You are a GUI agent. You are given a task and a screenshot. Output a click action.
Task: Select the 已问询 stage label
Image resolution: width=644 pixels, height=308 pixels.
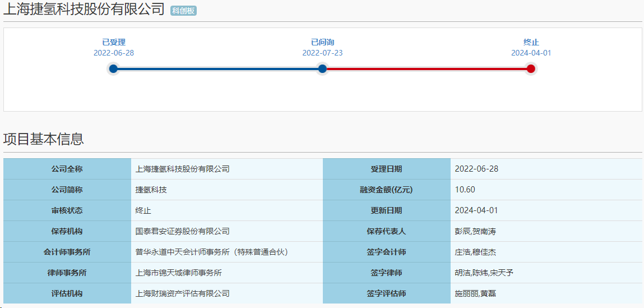coord(322,42)
